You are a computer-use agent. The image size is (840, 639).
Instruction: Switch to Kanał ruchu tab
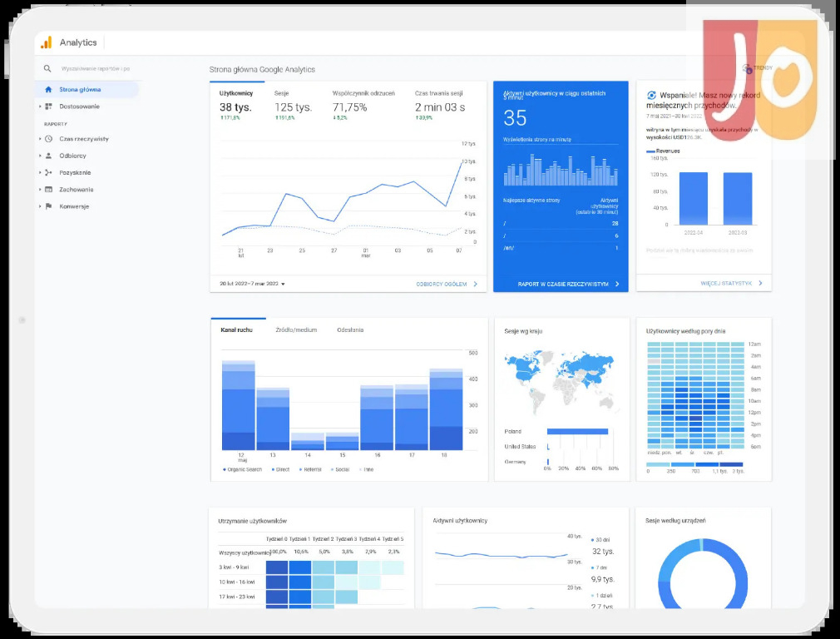(236, 329)
